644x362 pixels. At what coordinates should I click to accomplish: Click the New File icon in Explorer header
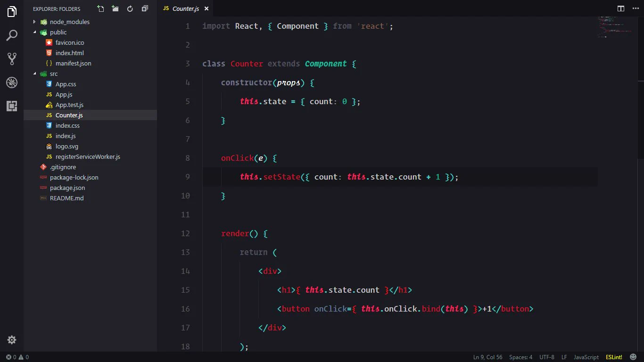coord(100,8)
